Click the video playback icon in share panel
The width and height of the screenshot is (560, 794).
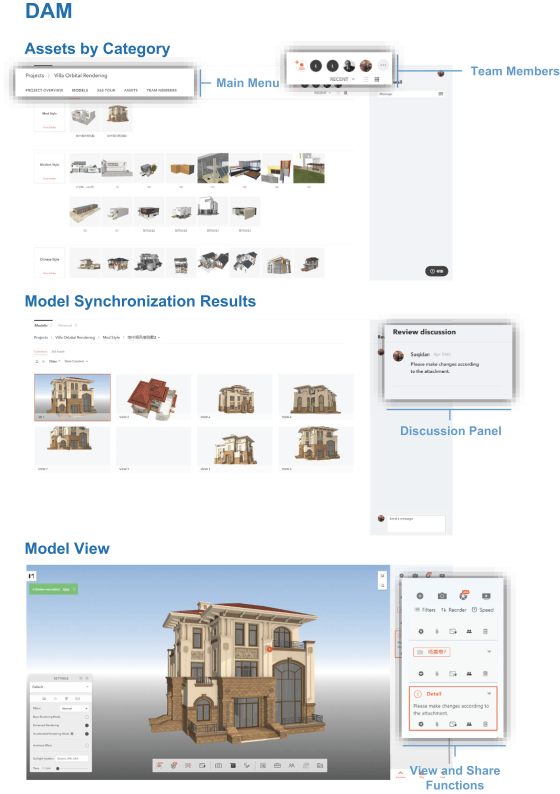tap(486, 596)
